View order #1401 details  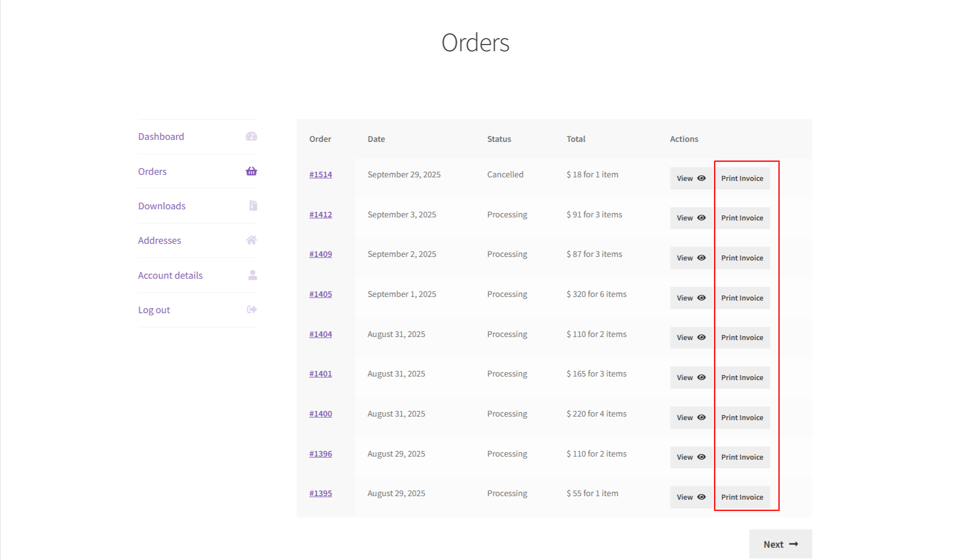(x=691, y=378)
